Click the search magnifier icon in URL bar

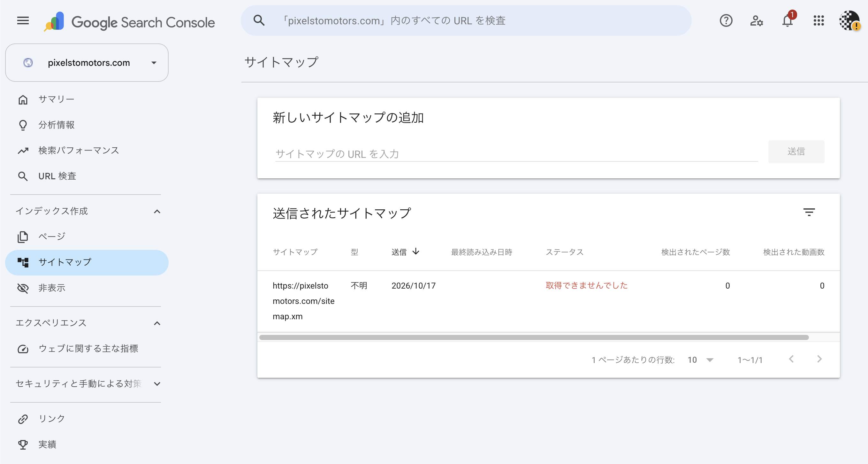click(x=259, y=20)
